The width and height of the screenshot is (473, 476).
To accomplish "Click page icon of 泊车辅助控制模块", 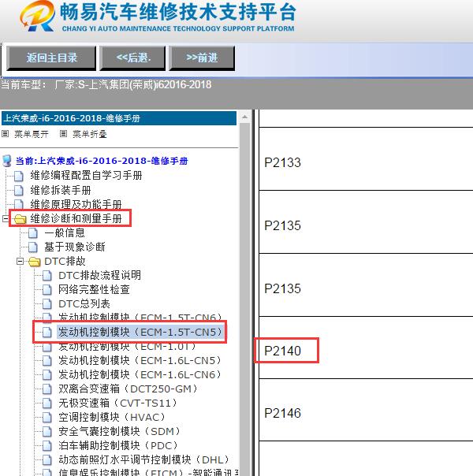I will (47, 446).
